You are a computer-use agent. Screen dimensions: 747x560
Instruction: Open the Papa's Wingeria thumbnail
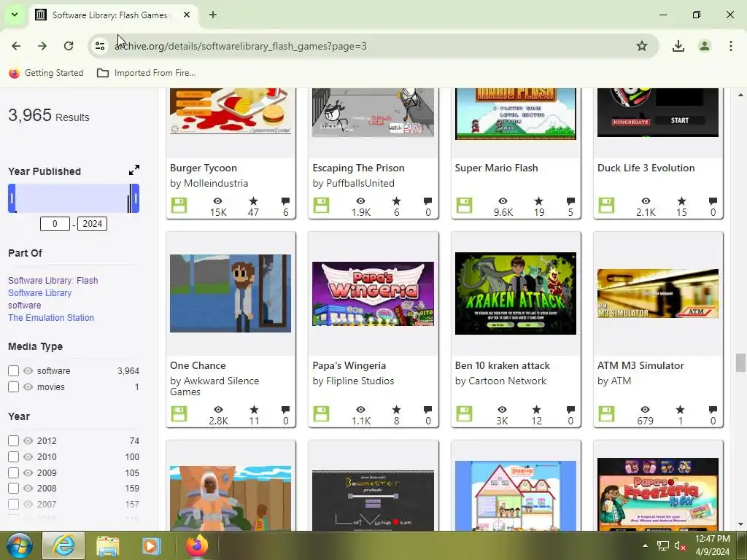373,294
